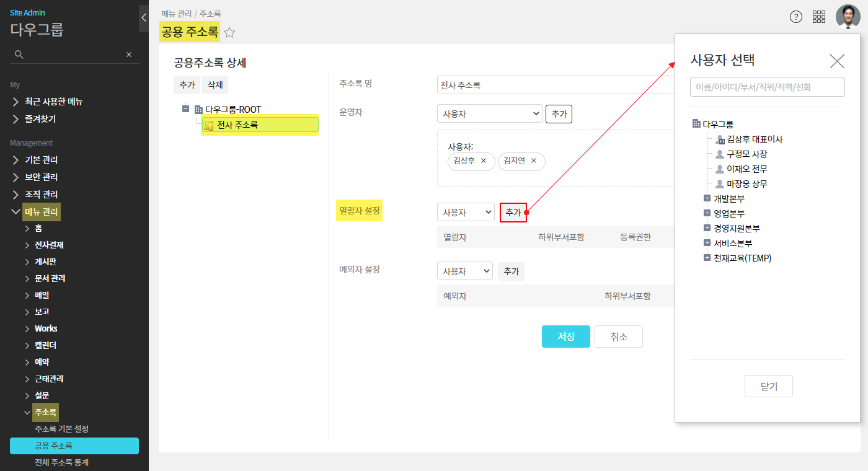Open the 예외자 설정 type dropdown
The image size is (868, 471).
[x=464, y=271]
